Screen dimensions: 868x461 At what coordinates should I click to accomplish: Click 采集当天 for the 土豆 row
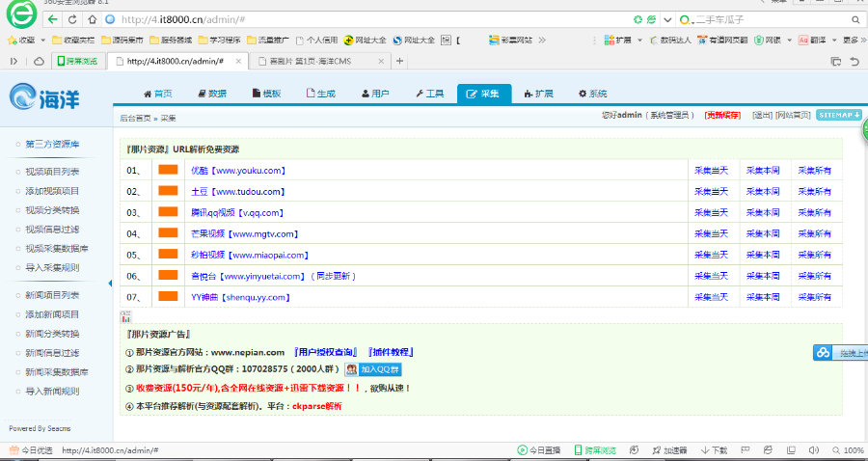[712, 192]
